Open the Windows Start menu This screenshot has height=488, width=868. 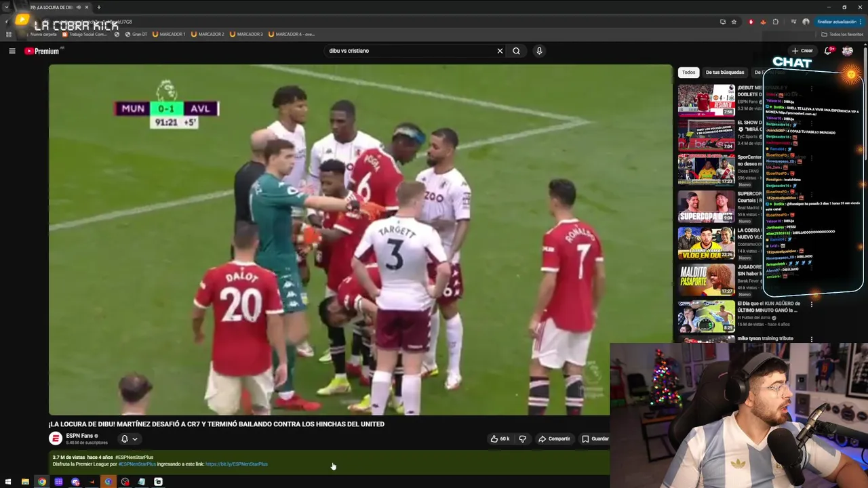[8, 482]
